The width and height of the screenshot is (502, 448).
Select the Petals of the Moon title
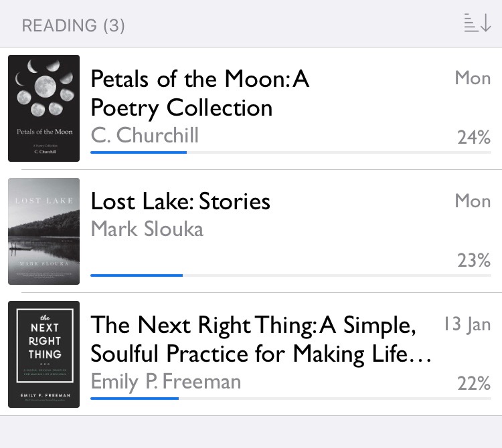click(x=199, y=94)
